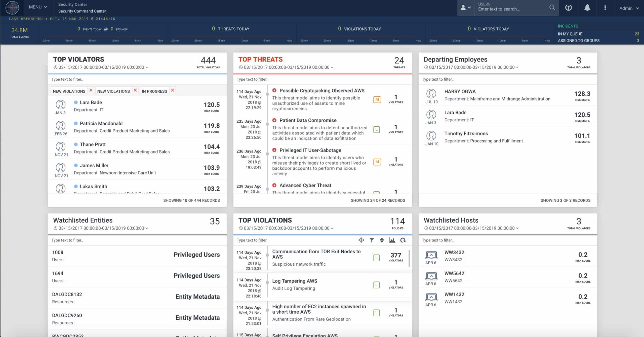Open the Timothy Fitzsimons entry
The height and width of the screenshot is (337, 644).
[508, 137]
